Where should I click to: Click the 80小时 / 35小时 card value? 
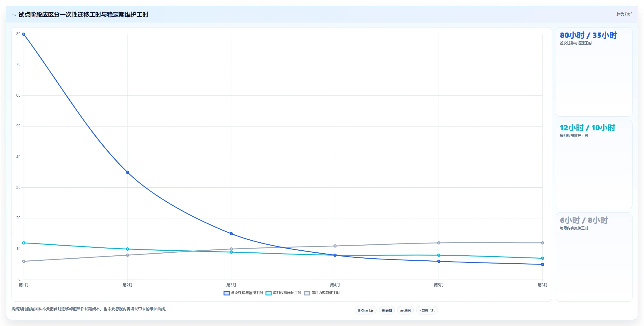tap(588, 35)
